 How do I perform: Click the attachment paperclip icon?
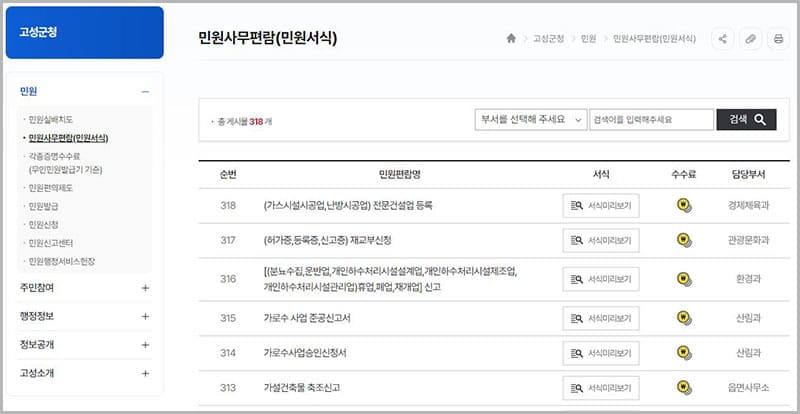point(750,39)
